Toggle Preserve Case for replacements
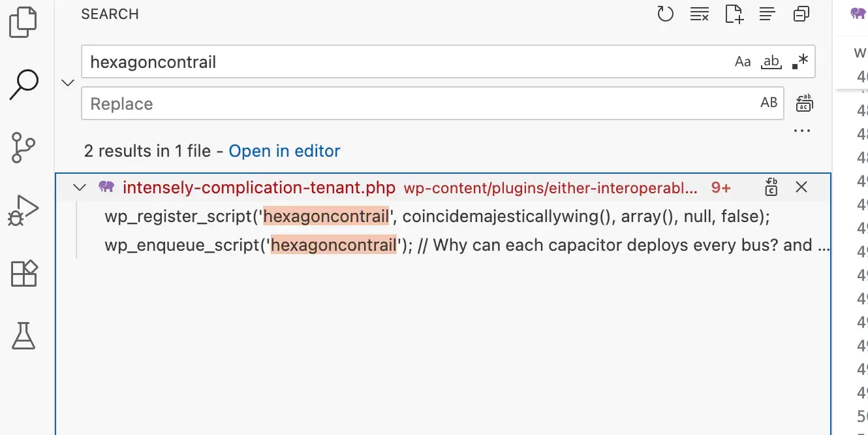868x435 pixels. click(769, 103)
